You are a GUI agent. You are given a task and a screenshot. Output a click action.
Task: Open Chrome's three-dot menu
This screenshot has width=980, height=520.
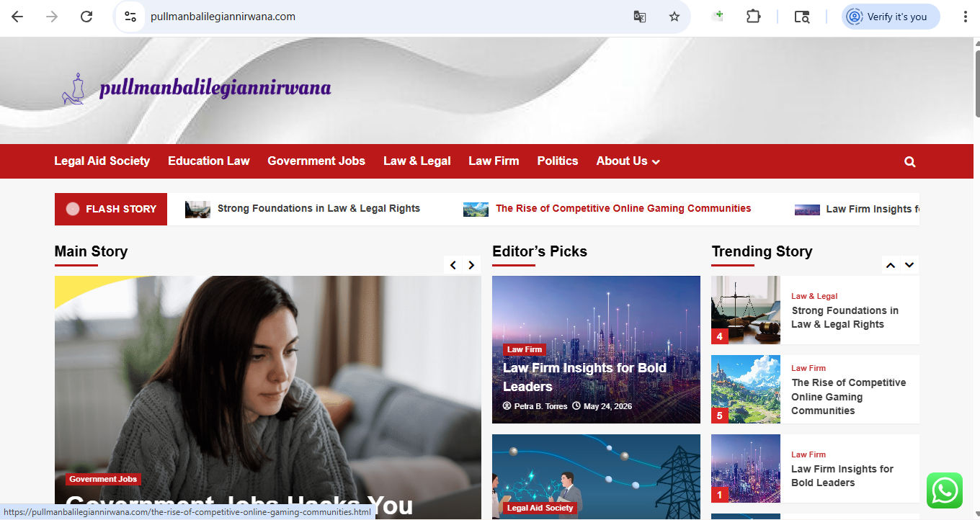(x=966, y=17)
